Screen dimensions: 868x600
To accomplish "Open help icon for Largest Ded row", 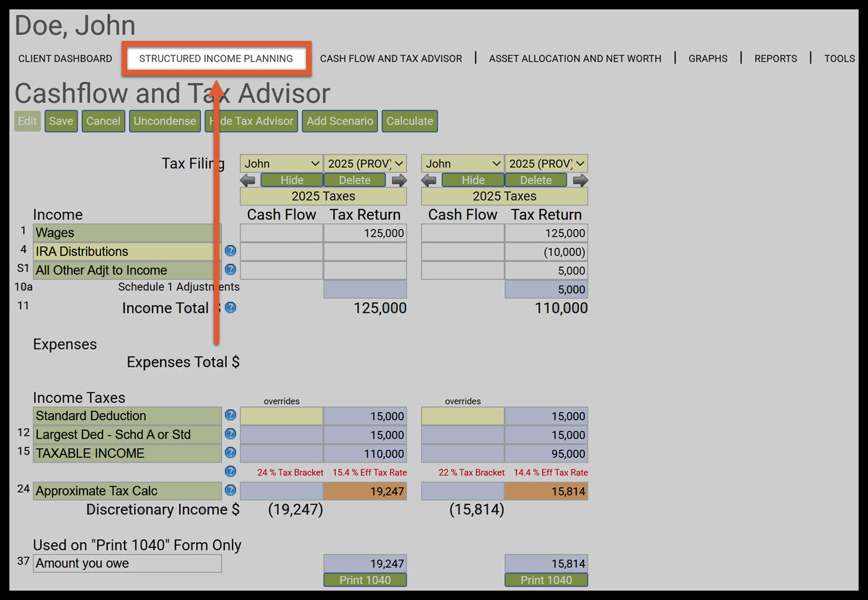I will (231, 434).
